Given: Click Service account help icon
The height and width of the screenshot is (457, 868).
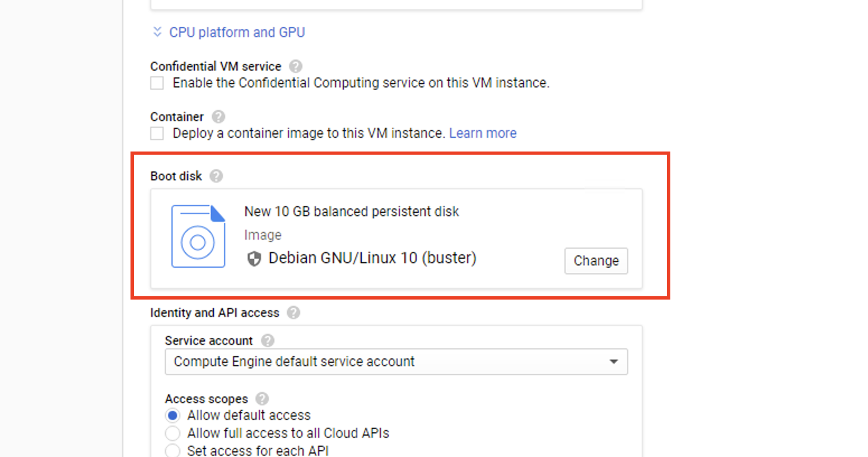Looking at the screenshot, I should (268, 341).
